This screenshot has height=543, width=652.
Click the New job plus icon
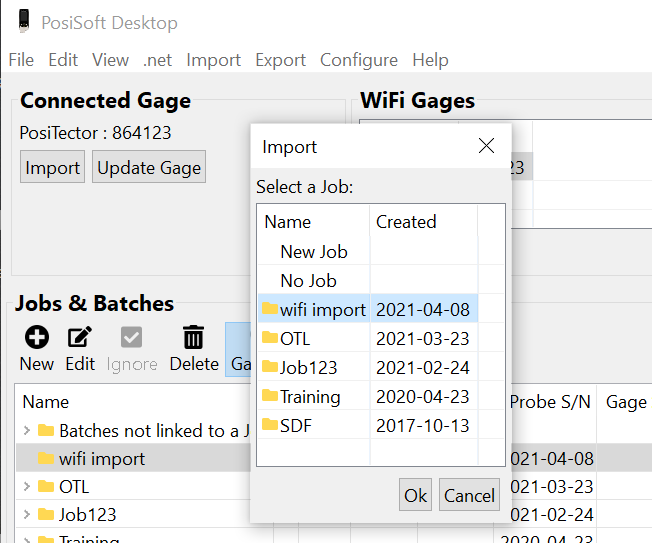(36, 338)
